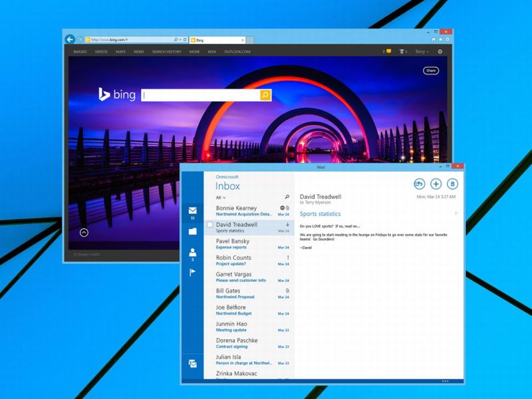Open NEWS in the Bing menu

[139, 52]
